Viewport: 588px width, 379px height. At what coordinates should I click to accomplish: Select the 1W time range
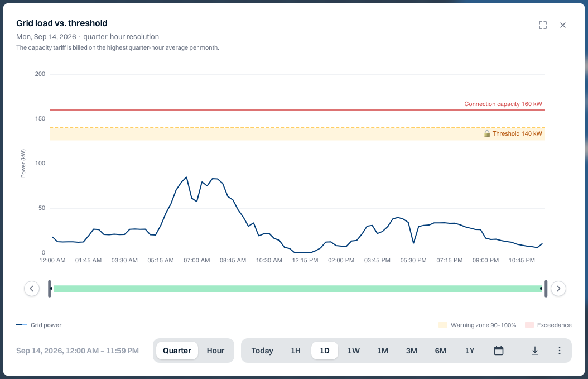pos(353,351)
